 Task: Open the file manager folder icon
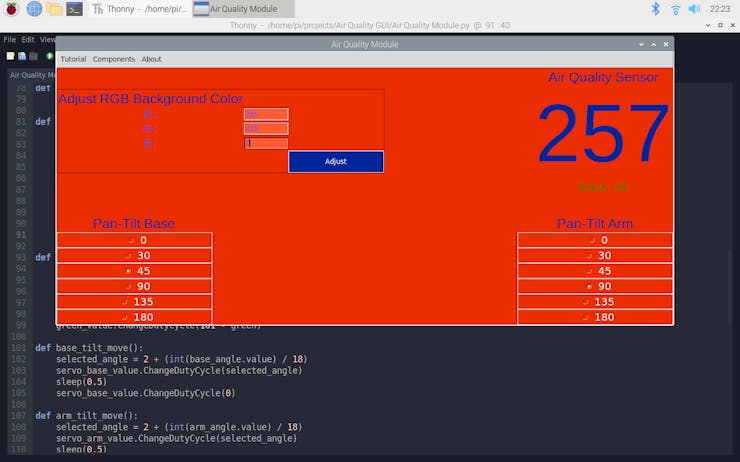[x=54, y=9]
